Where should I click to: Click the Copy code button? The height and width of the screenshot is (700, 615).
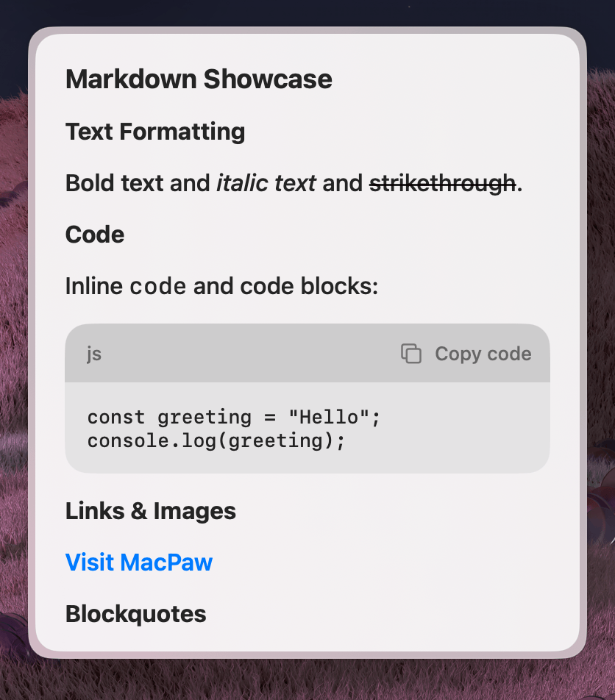pyautogui.click(x=466, y=354)
